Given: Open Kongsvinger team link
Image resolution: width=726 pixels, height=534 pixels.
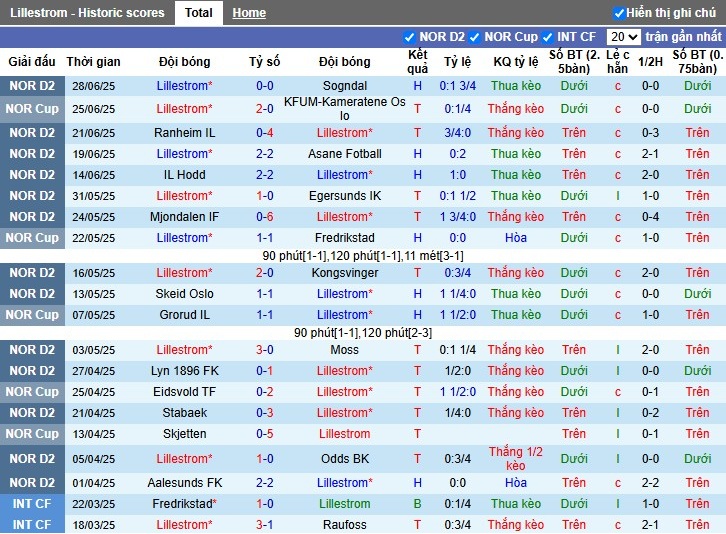Looking at the screenshot, I should pos(345,273).
